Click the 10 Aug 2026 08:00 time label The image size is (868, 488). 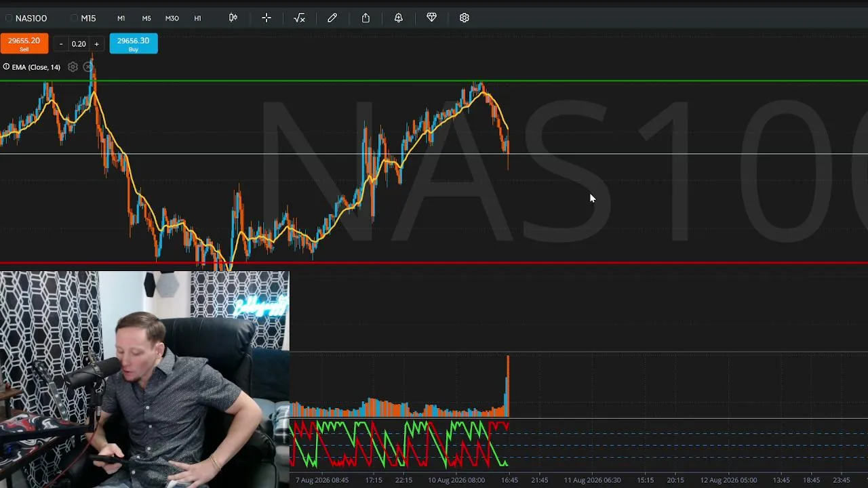tap(456, 480)
